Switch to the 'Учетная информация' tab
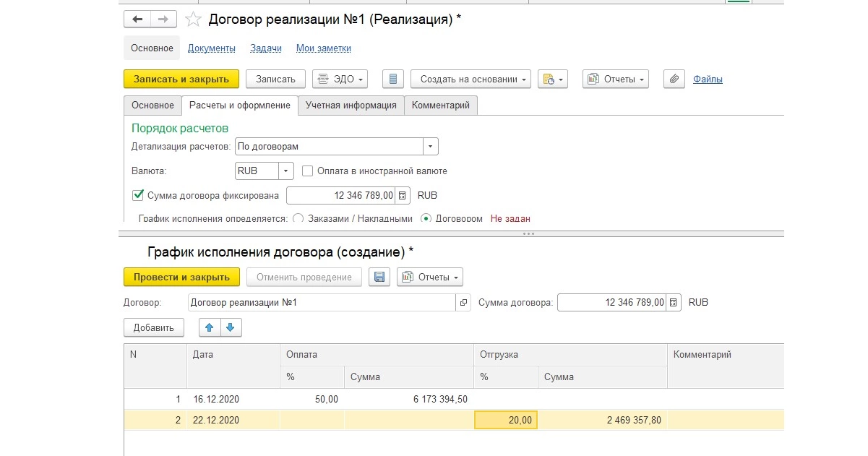Image resolution: width=868 pixels, height=456 pixels. coord(351,106)
